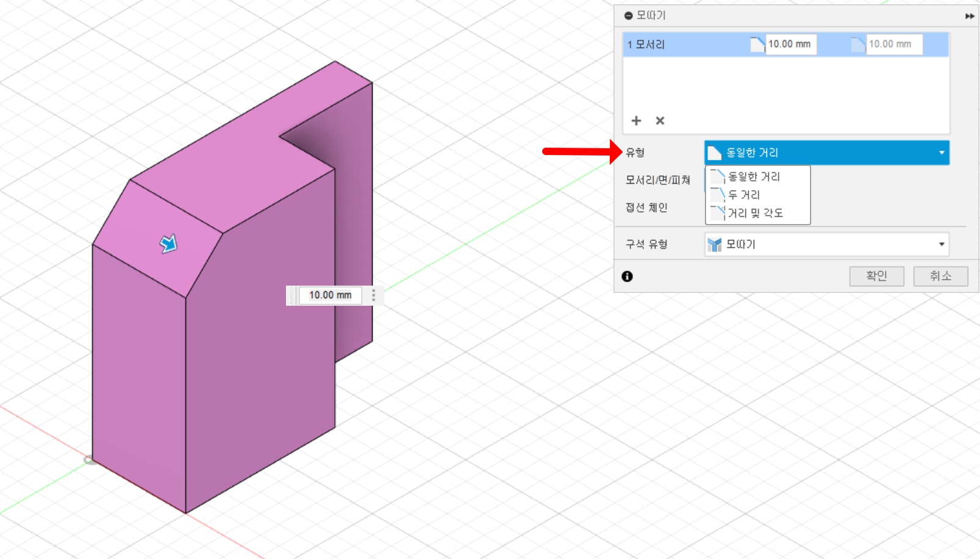Image resolution: width=980 pixels, height=559 pixels.
Task: Choose '동일한 거리' from the type list
Action: (758, 177)
